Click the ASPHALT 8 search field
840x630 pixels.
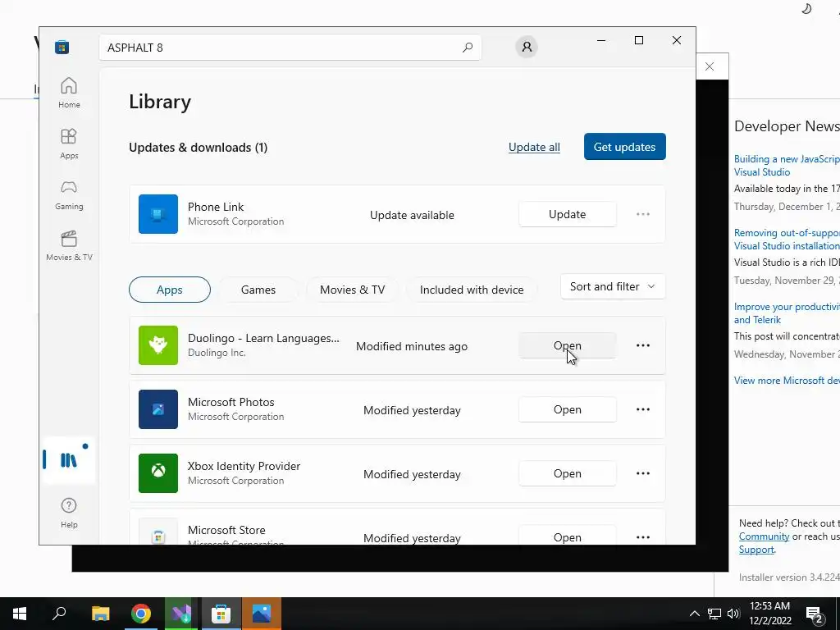[x=290, y=48]
